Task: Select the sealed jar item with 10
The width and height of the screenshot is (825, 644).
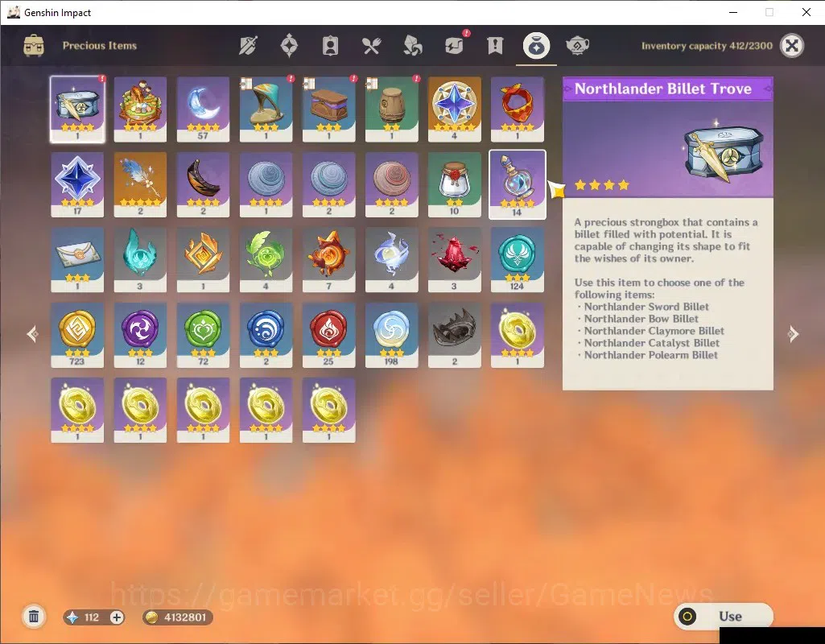Action: pyautogui.click(x=455, y=184)
